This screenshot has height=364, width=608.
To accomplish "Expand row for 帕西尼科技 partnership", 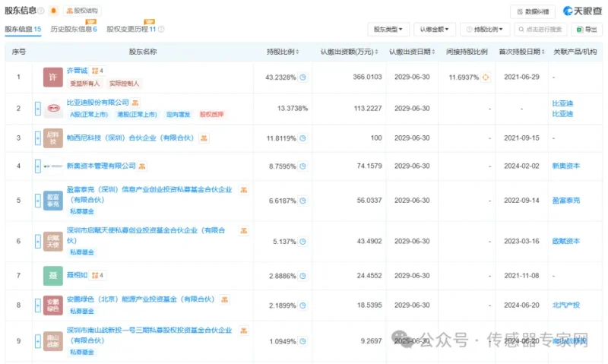I will click(37, 138).
